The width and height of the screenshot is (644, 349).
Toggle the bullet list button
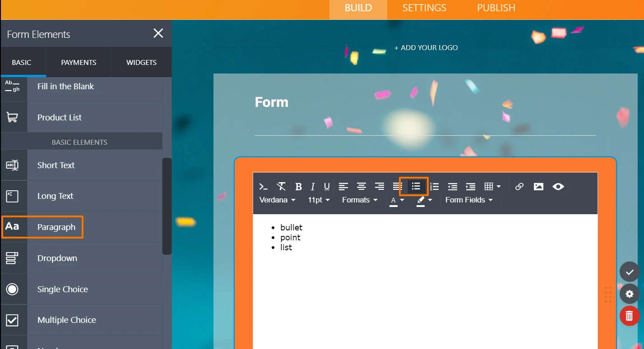[416, 187]
